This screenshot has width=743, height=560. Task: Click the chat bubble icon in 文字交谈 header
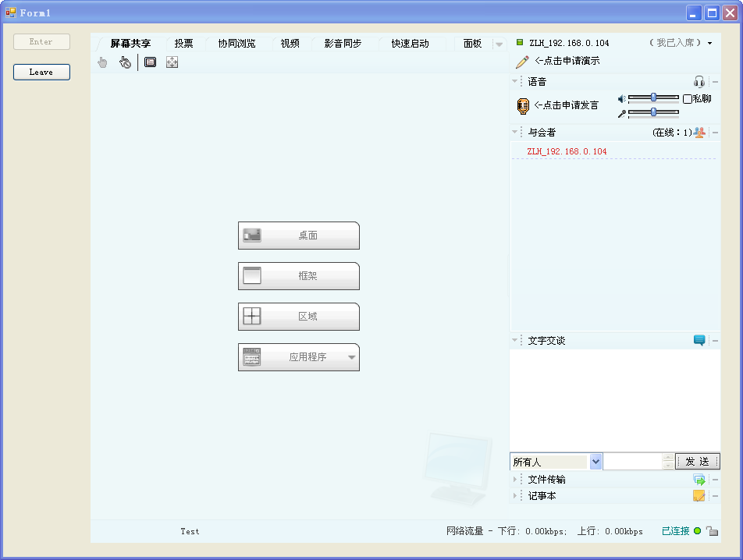[699, 340]
